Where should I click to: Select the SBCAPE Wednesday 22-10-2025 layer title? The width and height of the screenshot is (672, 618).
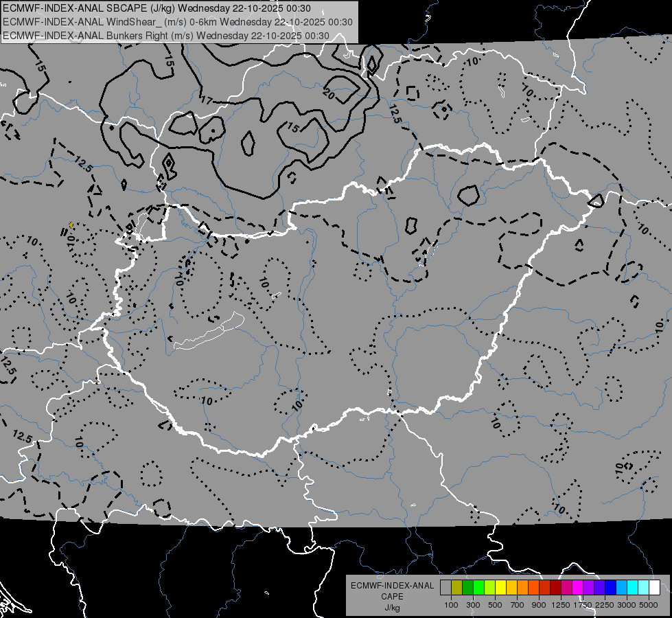[x=157, y=8]
